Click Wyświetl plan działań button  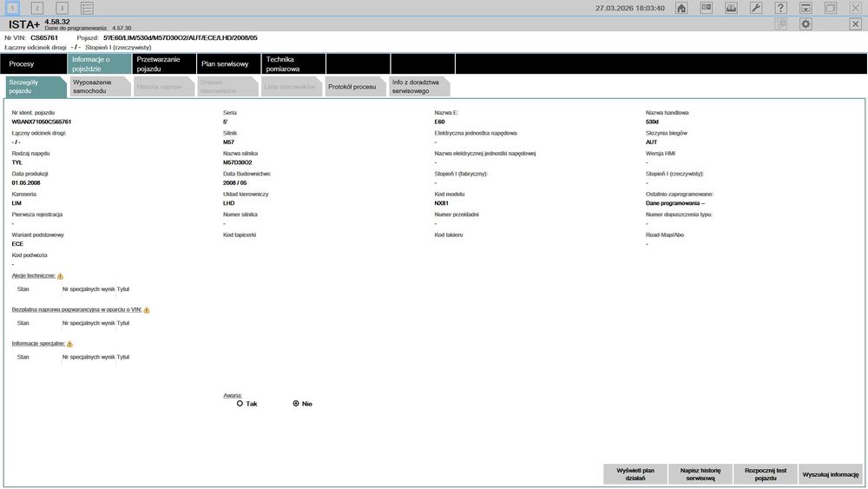pyautogui.click(x=635, y=474)
